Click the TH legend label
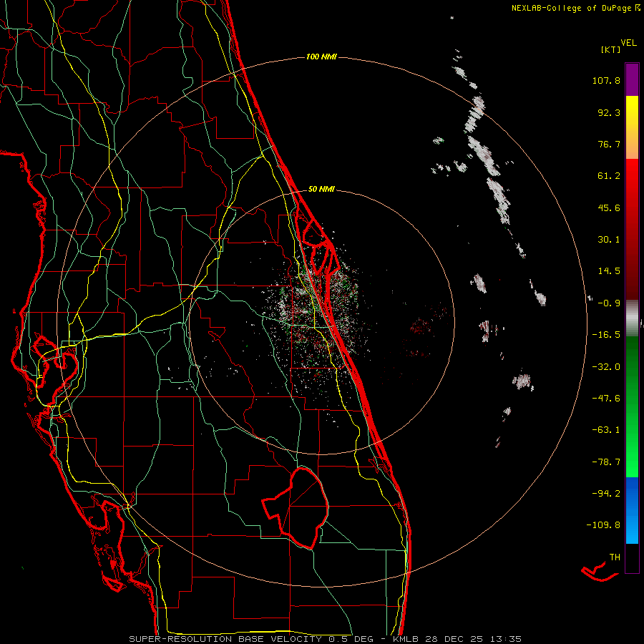This screenshot has width=644, height=644. (615, 557)
